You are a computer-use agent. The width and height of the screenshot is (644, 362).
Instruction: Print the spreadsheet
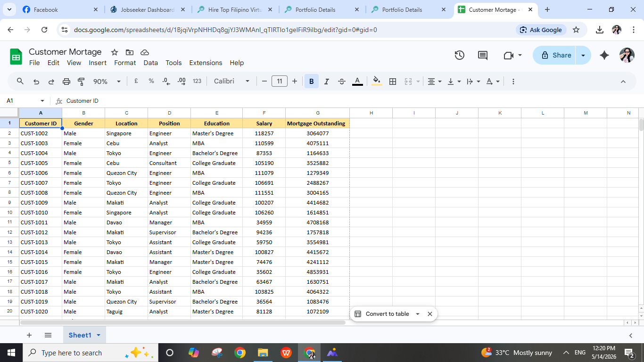(66, 82)
